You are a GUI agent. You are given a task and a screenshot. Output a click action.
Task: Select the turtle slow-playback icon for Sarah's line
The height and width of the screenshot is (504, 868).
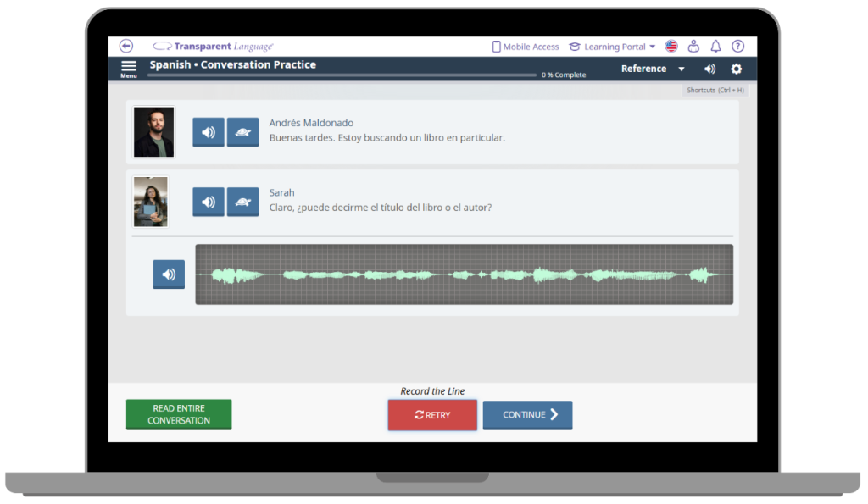click(242, 202)
